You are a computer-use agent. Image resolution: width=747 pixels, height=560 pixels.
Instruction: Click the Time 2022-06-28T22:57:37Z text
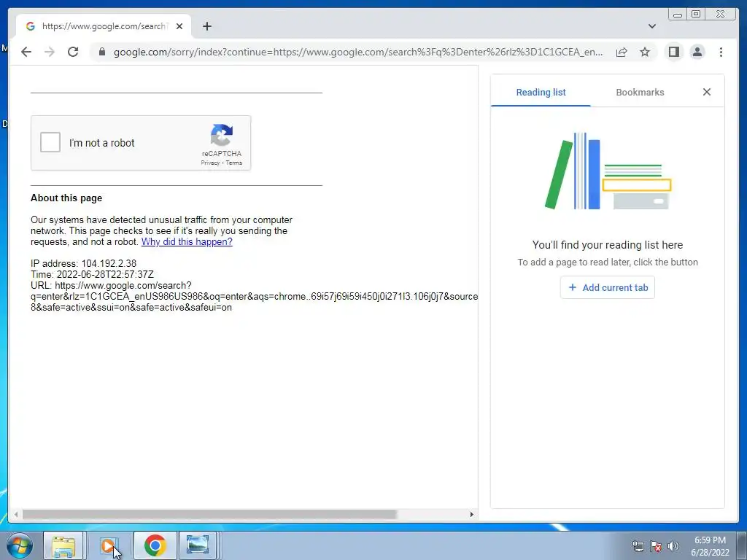tap(92, 274)
